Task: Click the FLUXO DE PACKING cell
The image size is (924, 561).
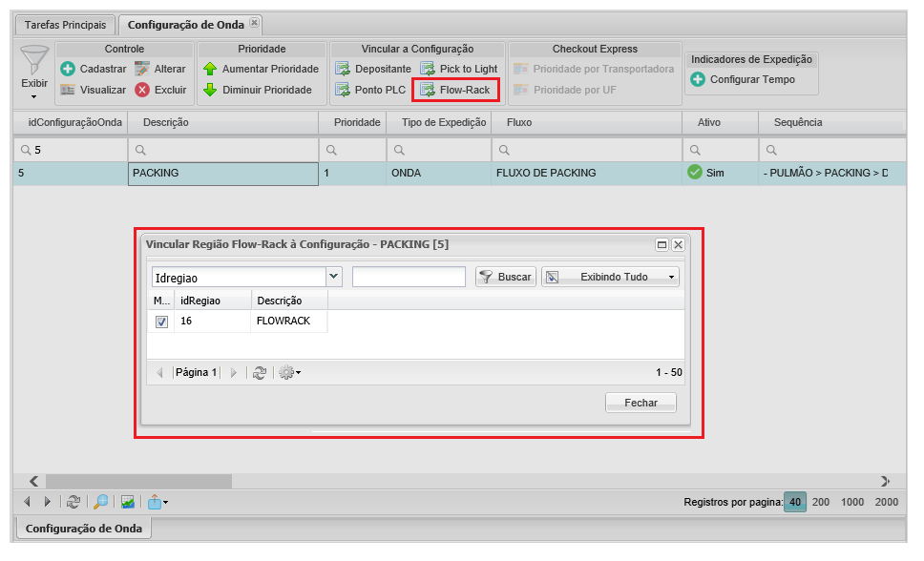Action: [x=587, y=174]
